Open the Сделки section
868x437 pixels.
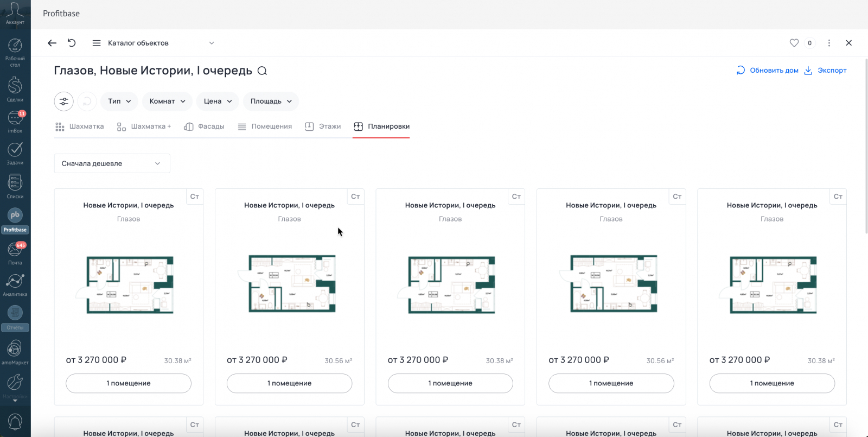coord(15,89)
